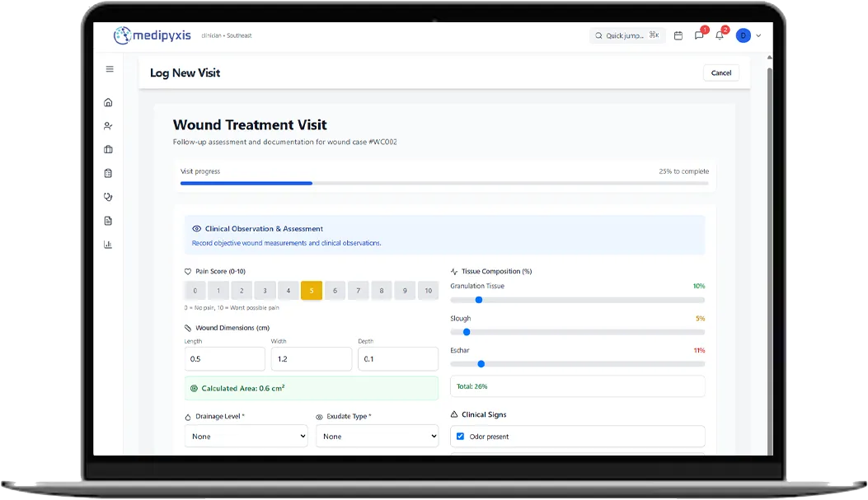This screenshot has width=868, height=500.
Task: Click the Slough '5%' value
Action: 701,319
